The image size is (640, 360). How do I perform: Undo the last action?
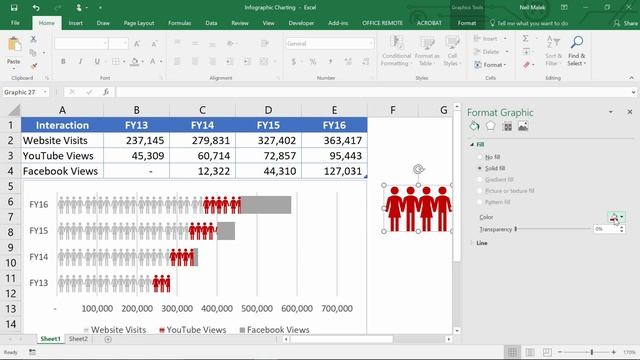[36, 8]
